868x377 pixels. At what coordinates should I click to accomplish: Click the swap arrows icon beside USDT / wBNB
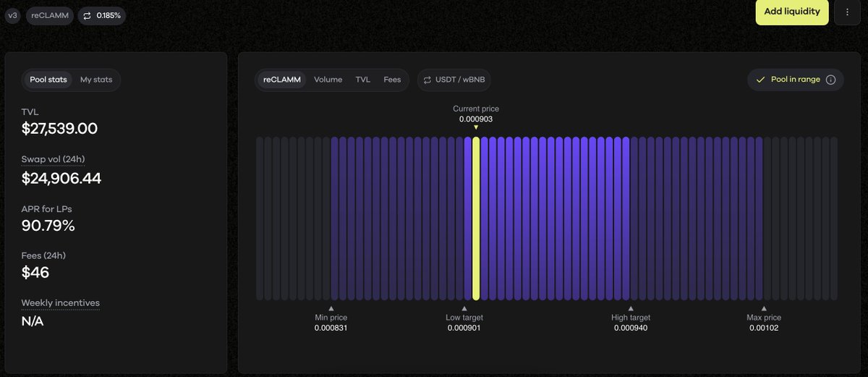(427, 80)
